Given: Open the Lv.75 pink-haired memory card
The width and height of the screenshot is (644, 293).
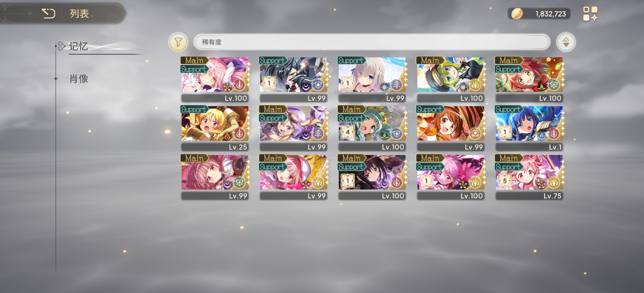Looking at the screenshot, I should point(529,177).
